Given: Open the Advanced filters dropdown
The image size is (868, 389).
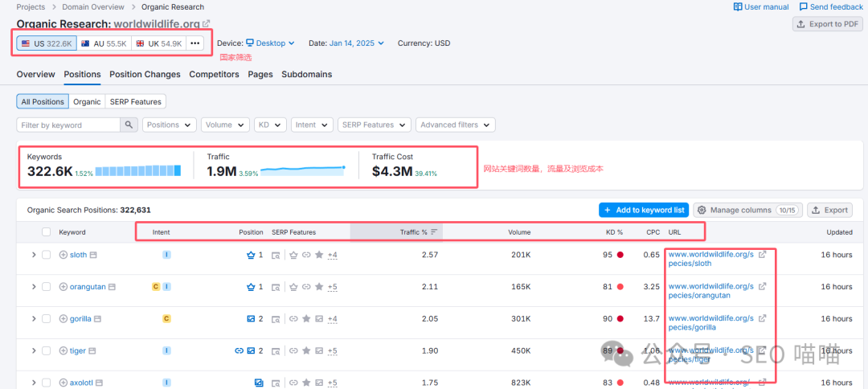Looking at the screenshot, I should click(x=456, y=125).
